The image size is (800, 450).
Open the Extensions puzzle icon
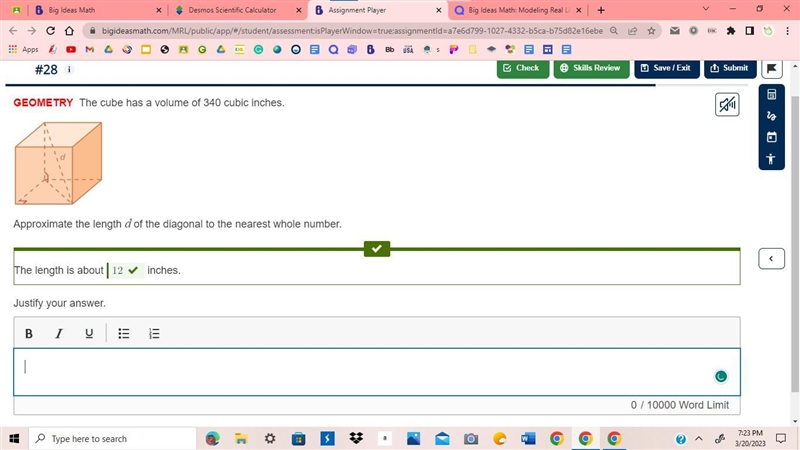[x=731, y=31]
